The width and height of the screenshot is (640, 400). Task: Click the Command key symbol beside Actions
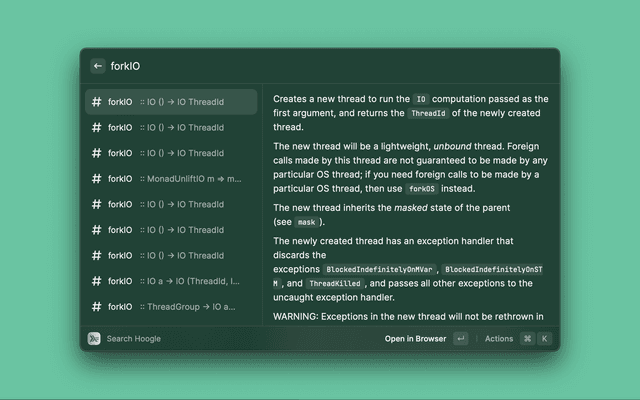pyautogui.click(x=527, y=338)
